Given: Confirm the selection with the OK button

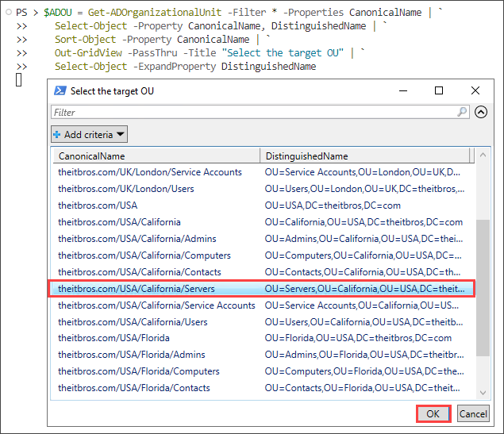Looking at the screenshot, I should tap(433, 413).
